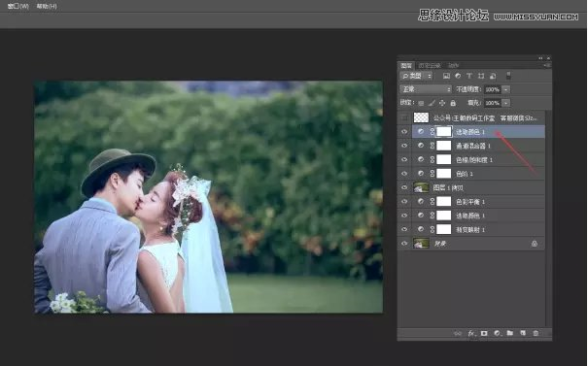
Task: Click adjustment icon of 色相/饱和度 1 layer
Action: click(421, 159)
